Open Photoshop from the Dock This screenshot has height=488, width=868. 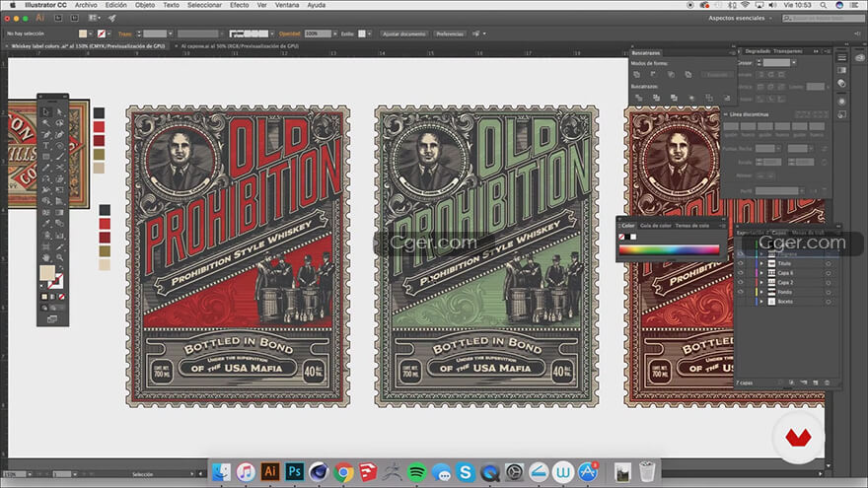[295, 471]
